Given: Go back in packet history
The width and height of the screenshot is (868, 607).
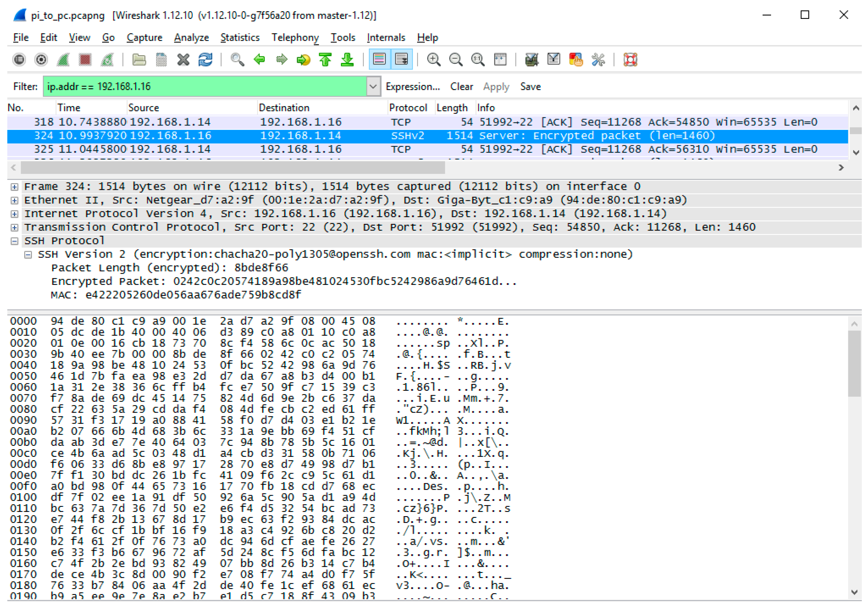Looking at the screenshot, I should point(259,60).
